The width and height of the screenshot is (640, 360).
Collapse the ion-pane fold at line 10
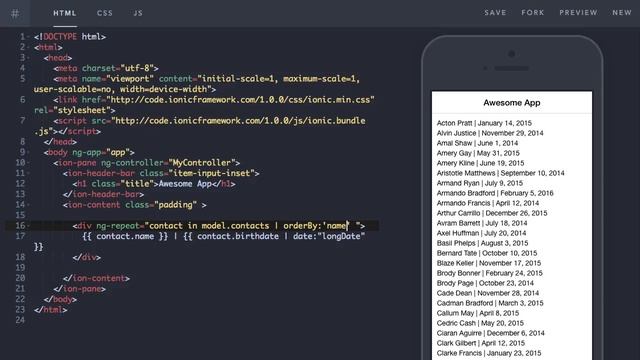[x=28, y=163]
